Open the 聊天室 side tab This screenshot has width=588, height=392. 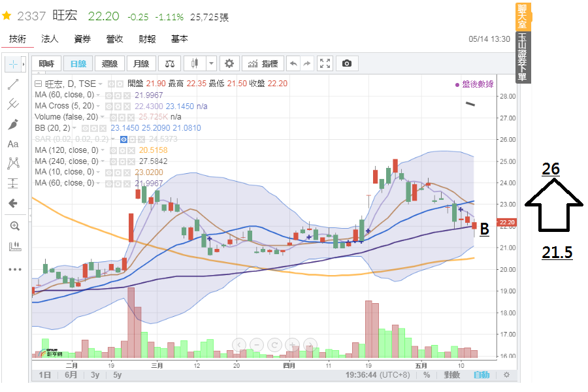(x=523, y=16)
